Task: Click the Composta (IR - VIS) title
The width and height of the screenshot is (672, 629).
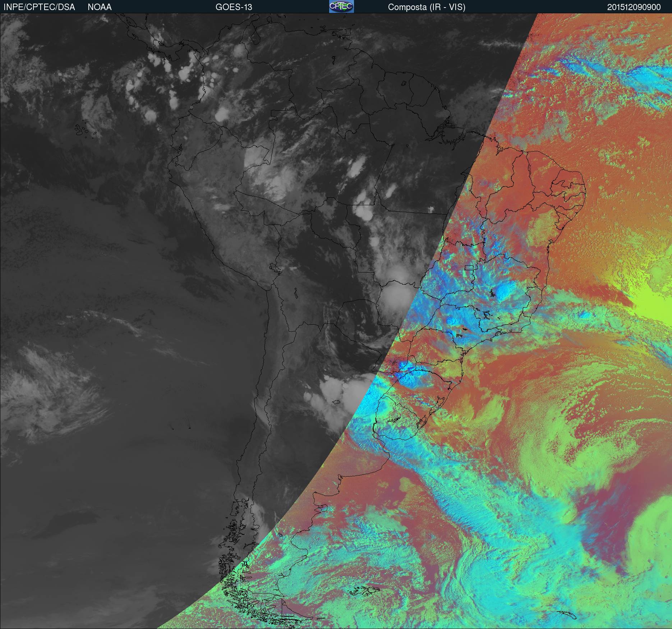Action: point(427,8)
